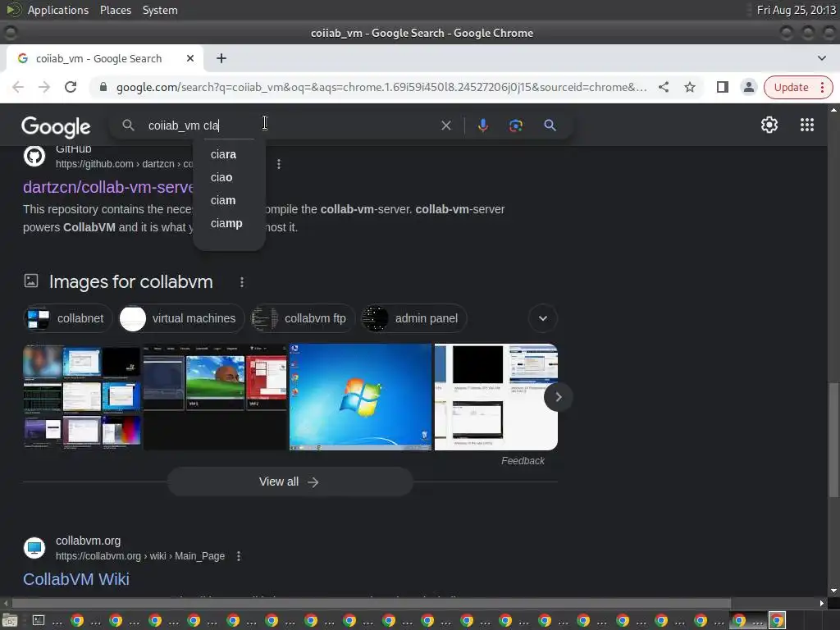
Task: Click the https://github.com dartzcn breadcrumb
Action: pyautogui.click(x=125, y=164)
